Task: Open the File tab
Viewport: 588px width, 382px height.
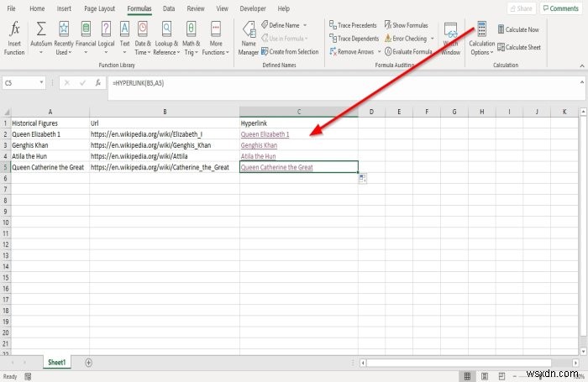Action: [x=11, y=8]
